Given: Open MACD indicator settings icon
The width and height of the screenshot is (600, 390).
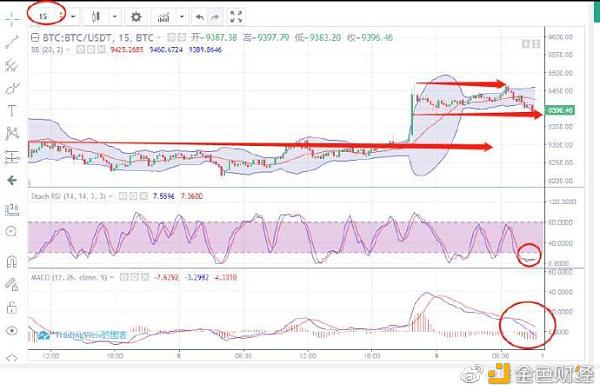Looking at the screenshot, I should [134, 277].
